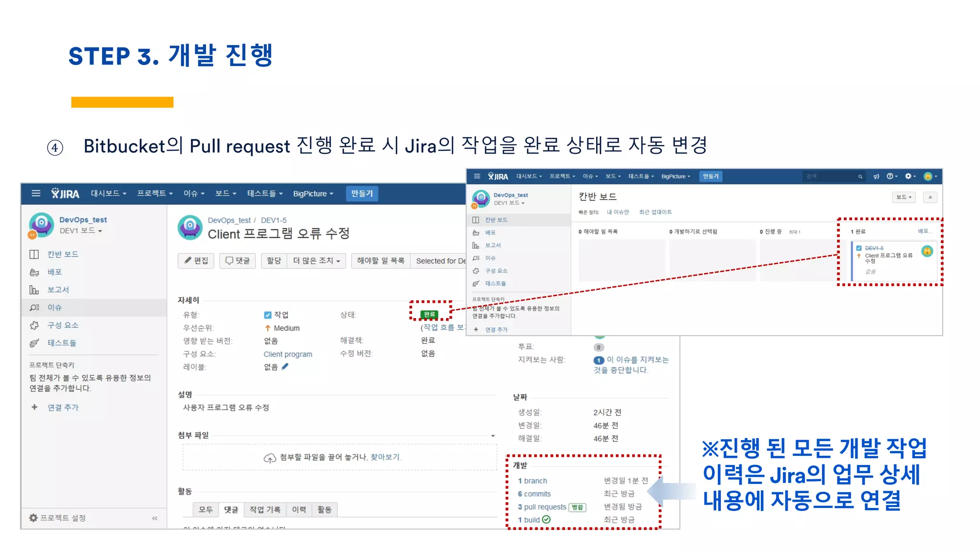Click the cloud upload icon in 첨부 파일 area
Screen dimensions: 980x551
270,458
